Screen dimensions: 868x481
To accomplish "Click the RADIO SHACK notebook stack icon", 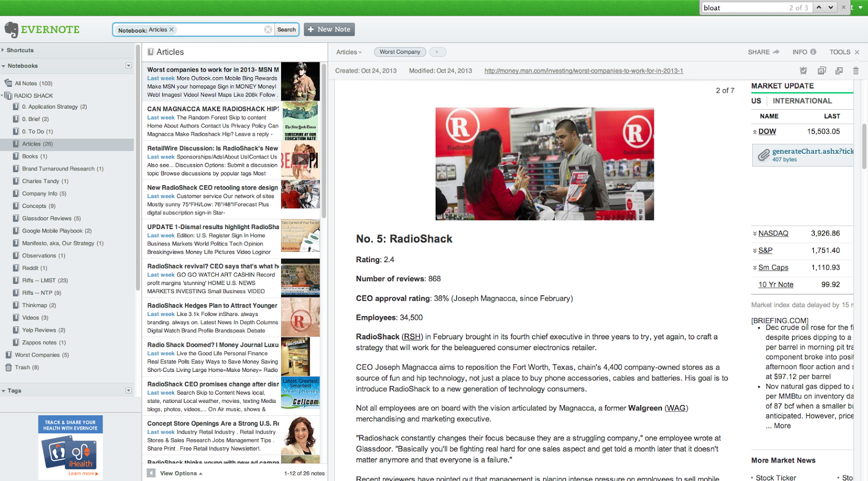I will 8,96.
